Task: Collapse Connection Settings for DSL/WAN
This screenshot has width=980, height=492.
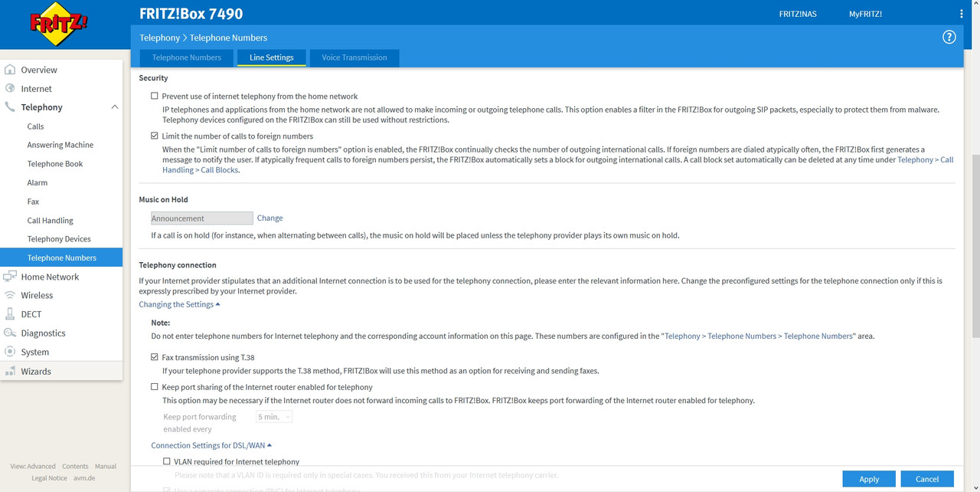Action: pyautogui.click(x=211, y=445)
